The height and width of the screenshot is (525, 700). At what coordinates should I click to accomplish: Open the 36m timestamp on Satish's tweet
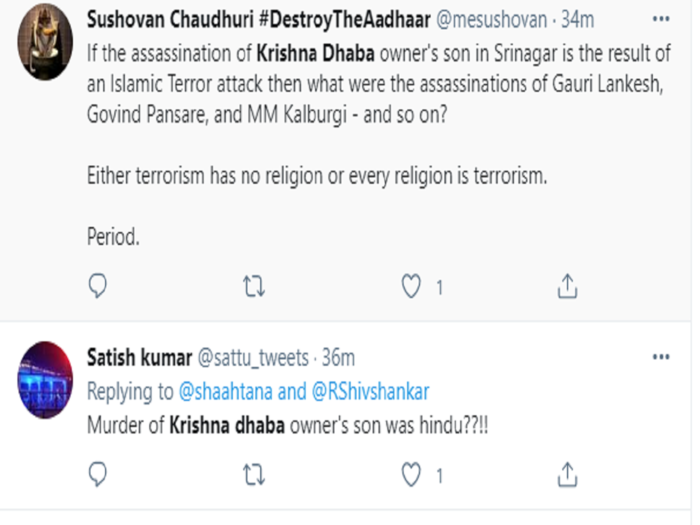point(338,358)
